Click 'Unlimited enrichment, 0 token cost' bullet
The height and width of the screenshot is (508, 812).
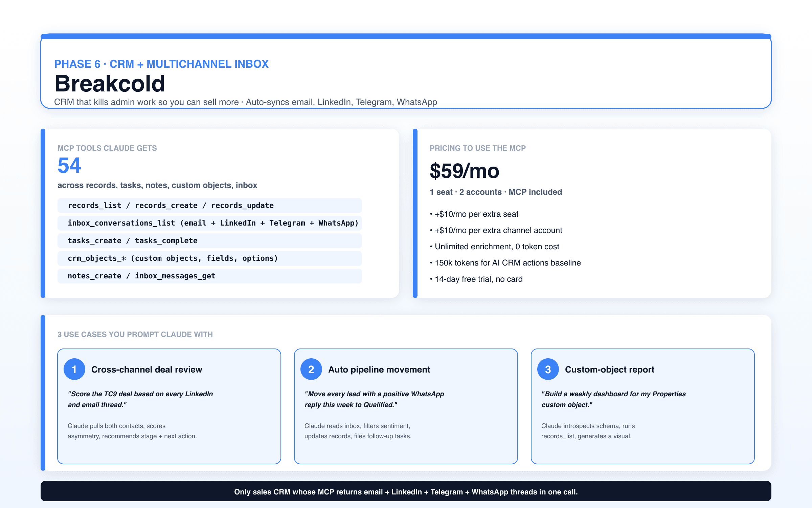pyautogui.click(x=495, y=247)
